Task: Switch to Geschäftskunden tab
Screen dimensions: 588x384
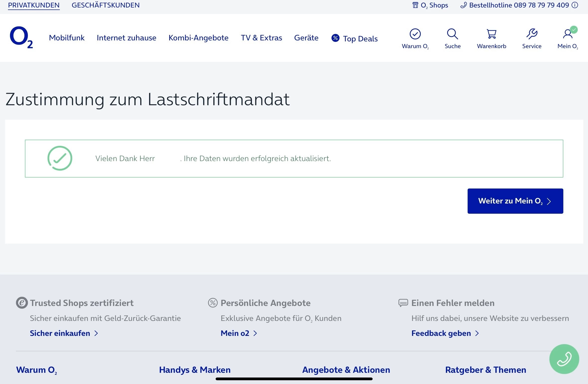Action: (x=105, y=5)
